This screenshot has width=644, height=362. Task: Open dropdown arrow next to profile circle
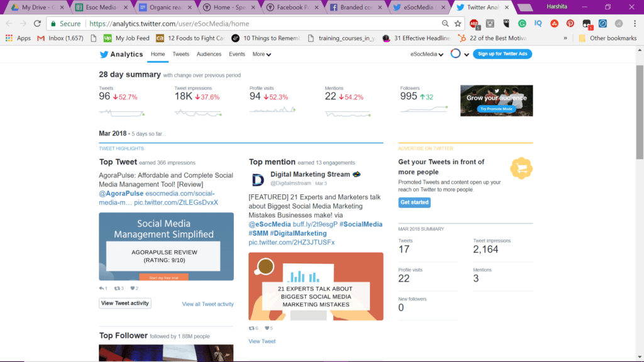pos(467,54)
